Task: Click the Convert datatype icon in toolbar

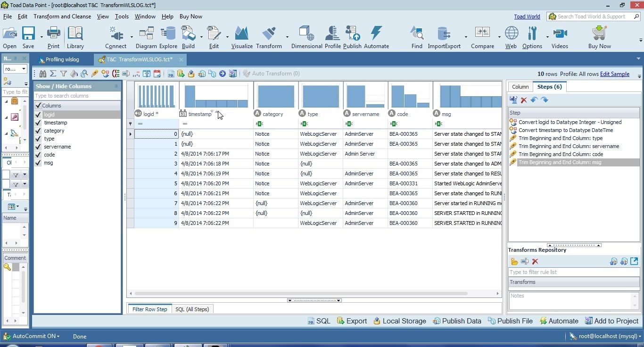Action: pyautogui.click(x=105, y=74)
